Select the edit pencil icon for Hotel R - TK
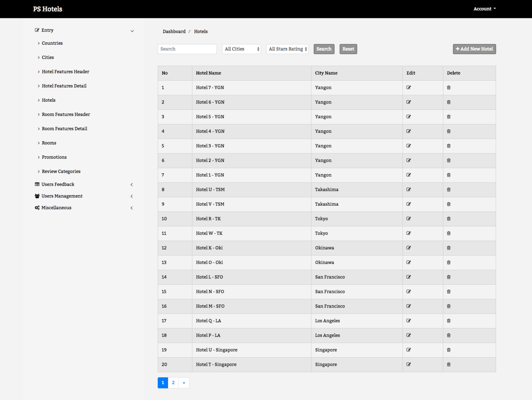The image size is (532, 400). 409,219
